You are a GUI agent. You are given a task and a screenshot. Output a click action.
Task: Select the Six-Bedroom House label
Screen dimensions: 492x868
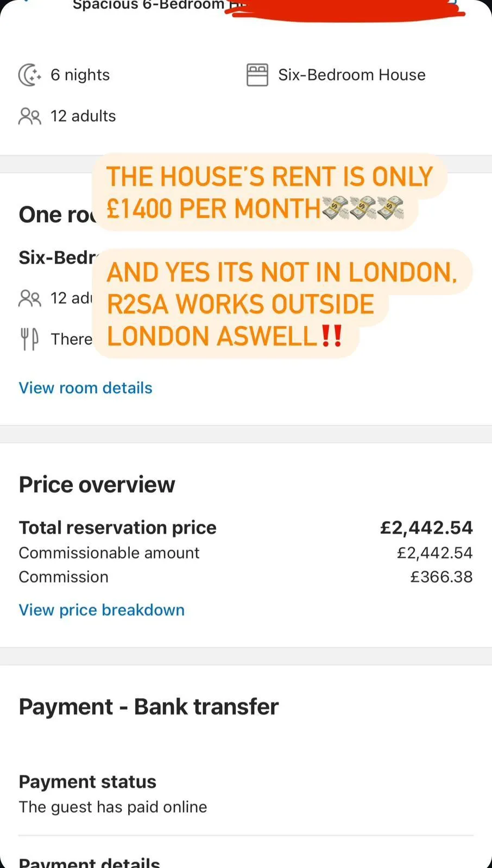(351, 75)
